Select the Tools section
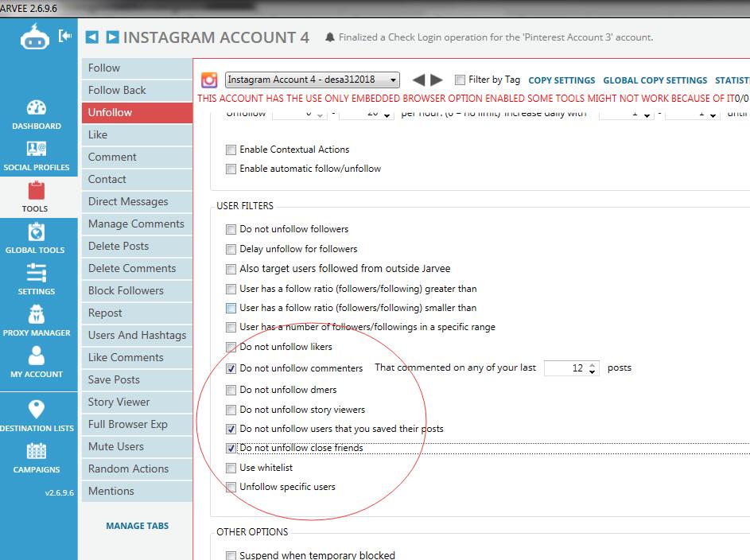 [x=37, y=197]
